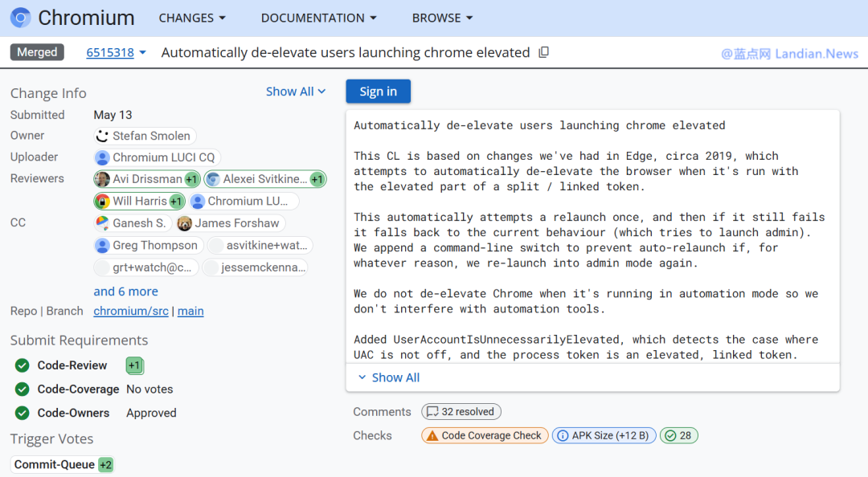Click the Merged status badge
This screenshot has height=477, width=868.
37,52
